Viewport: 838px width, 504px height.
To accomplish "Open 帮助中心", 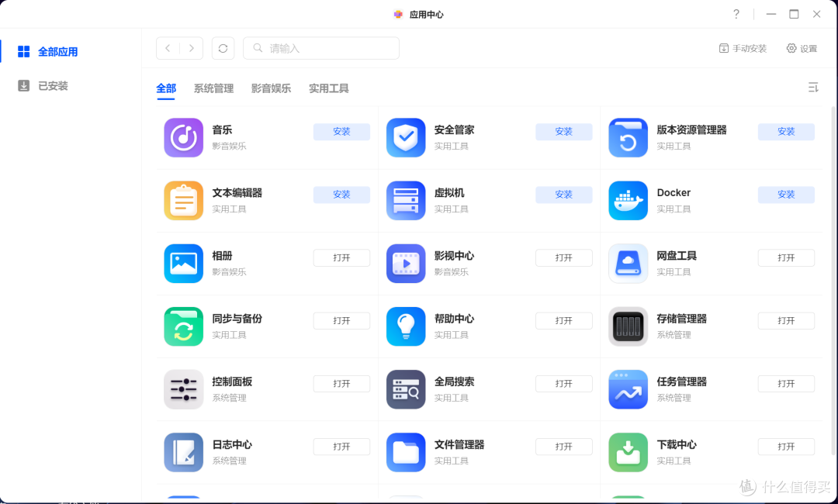I will point(564,321).
